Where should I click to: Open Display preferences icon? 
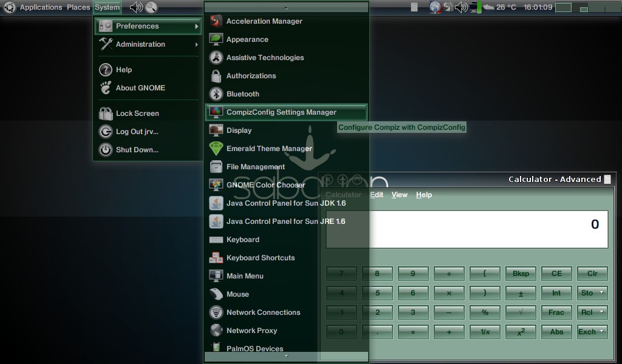[216, 130]
